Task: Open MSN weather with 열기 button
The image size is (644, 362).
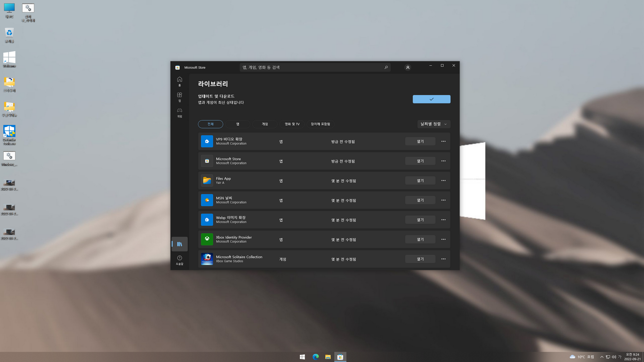Action: tap(420, 200)
